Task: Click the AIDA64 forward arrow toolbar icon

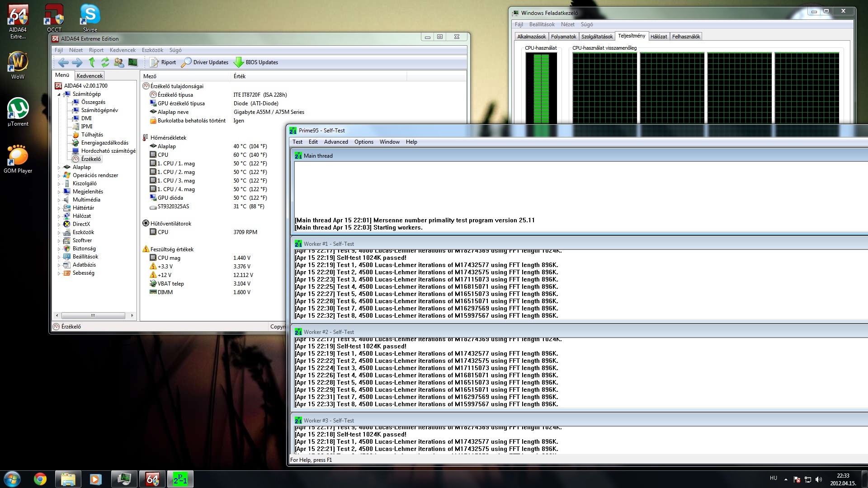Action: point(77,62)
